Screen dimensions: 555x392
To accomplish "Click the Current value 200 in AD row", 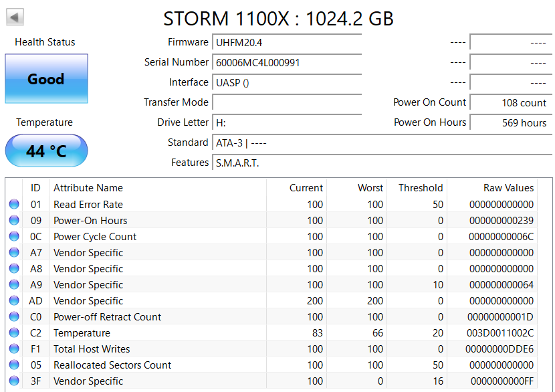I will 315,300.
